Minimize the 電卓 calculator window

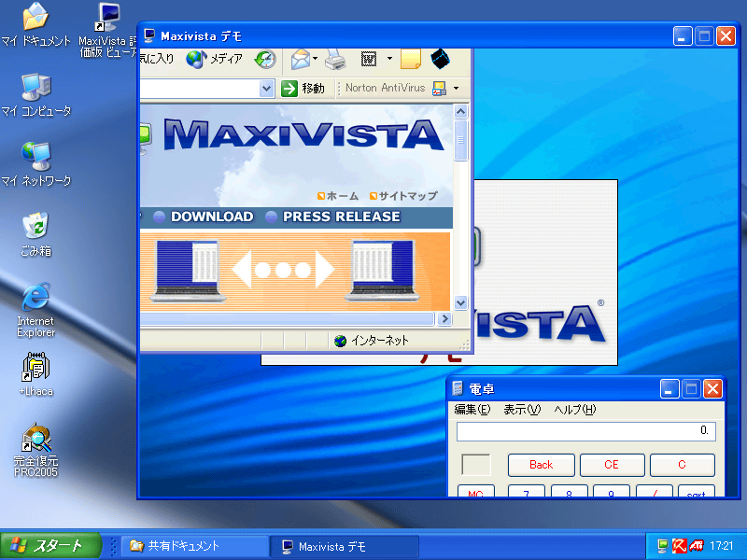click(x=669, y=389)
